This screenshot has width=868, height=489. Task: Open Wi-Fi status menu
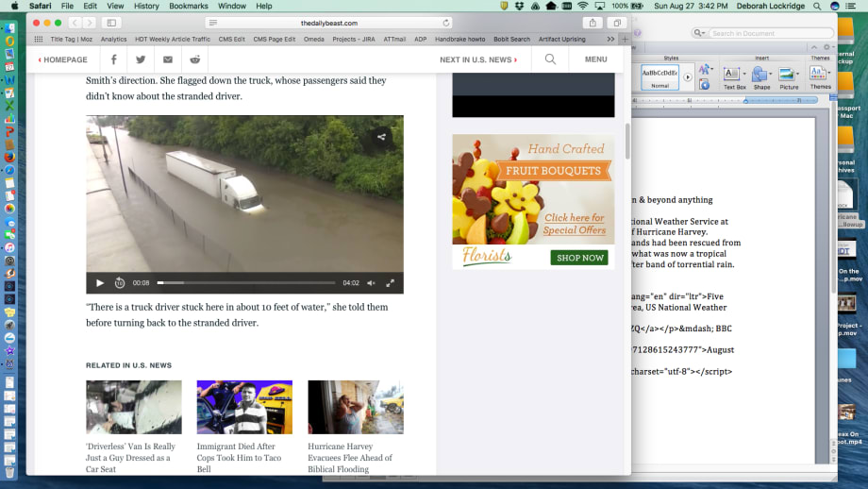[x=582, y=6]
